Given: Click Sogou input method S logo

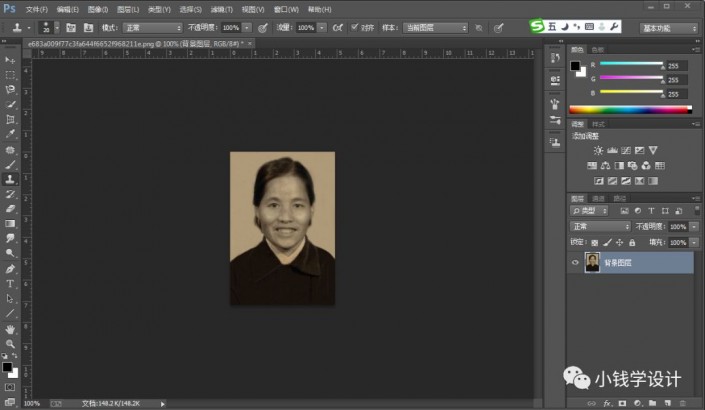Looking at the screenshot, I should pos(537,27).
